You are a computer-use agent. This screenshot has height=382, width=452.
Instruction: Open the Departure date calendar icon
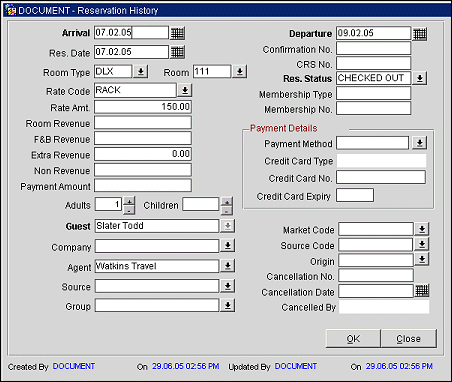click(x=420, y=34)
